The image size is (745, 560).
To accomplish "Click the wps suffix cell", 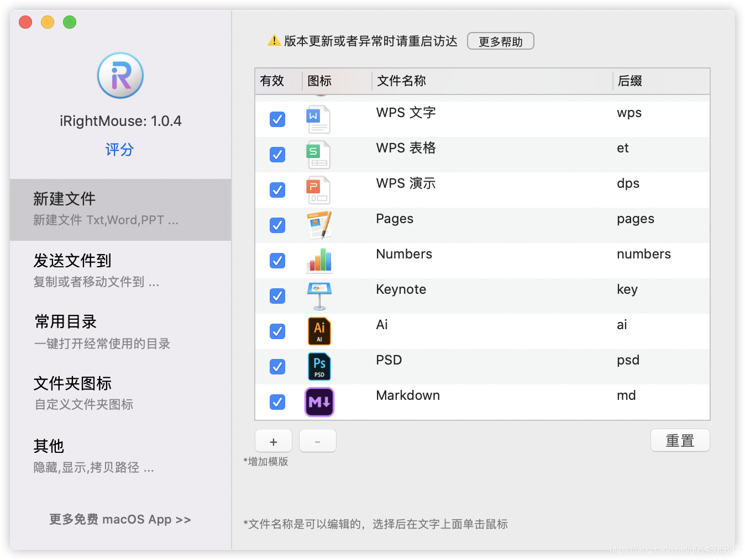I will tap(629, 113).
